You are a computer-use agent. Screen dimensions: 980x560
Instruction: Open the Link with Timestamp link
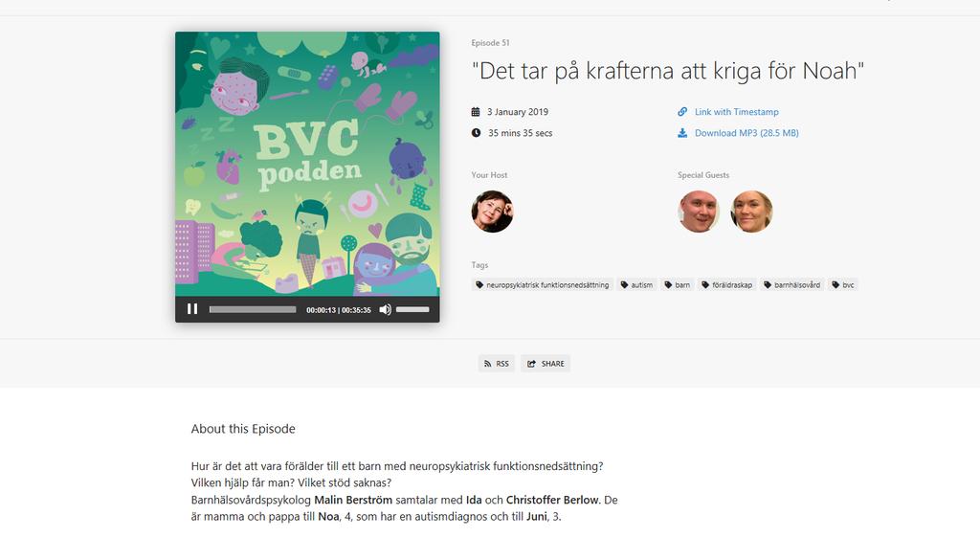(x=736, y=112)
